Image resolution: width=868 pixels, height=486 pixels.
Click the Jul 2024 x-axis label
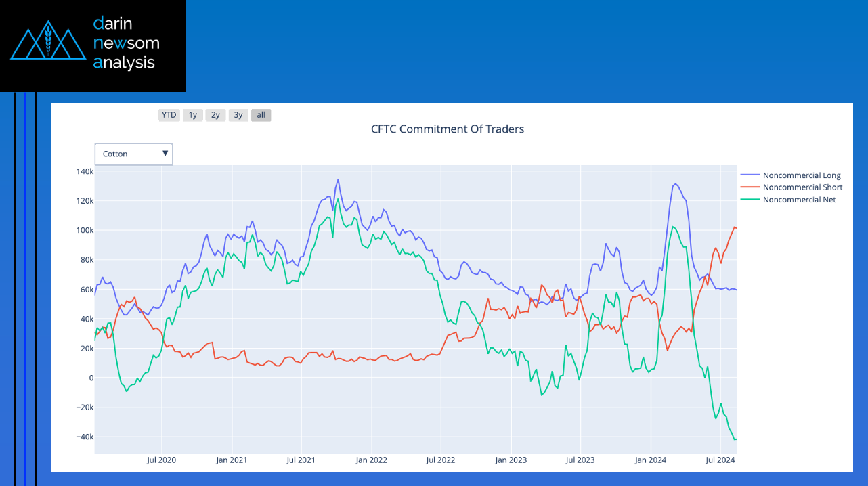(x=720, y=460)
